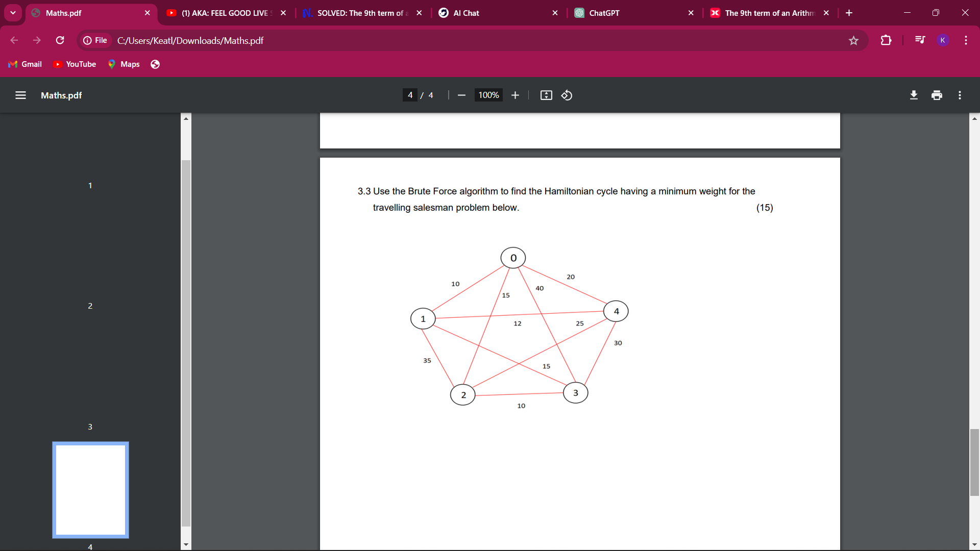Open the tab search dropdown

click(x=13, y=13)
